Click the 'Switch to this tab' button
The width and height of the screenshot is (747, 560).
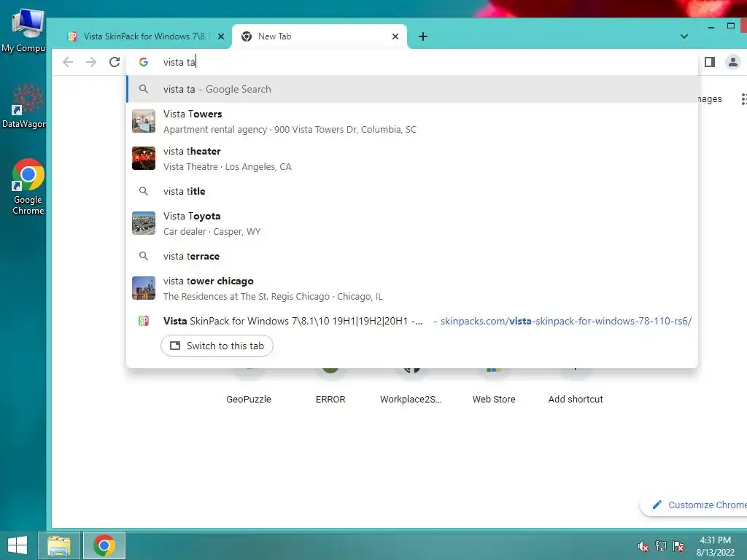217,346
